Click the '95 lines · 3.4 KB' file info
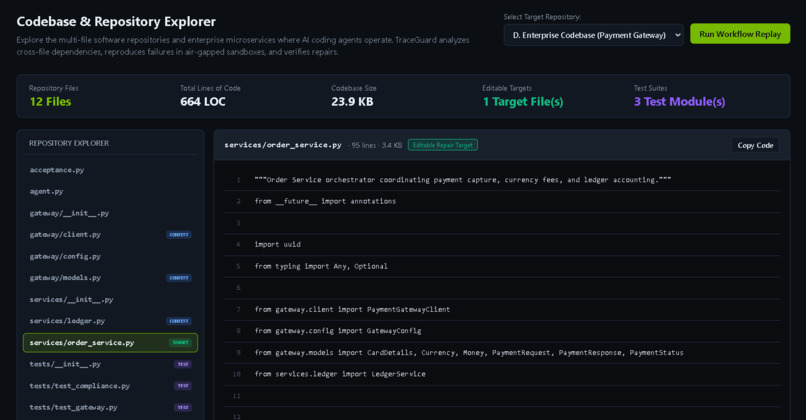Screen dimensions: 806x420 (x=376, y=145)
